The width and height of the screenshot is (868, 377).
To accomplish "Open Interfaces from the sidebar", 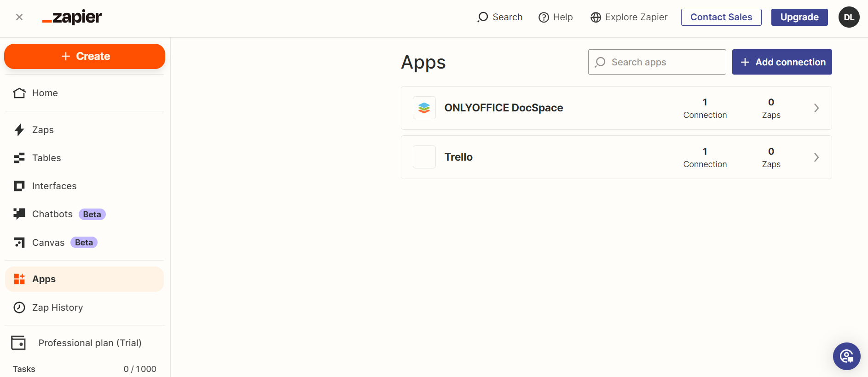I will pos(54,186).
